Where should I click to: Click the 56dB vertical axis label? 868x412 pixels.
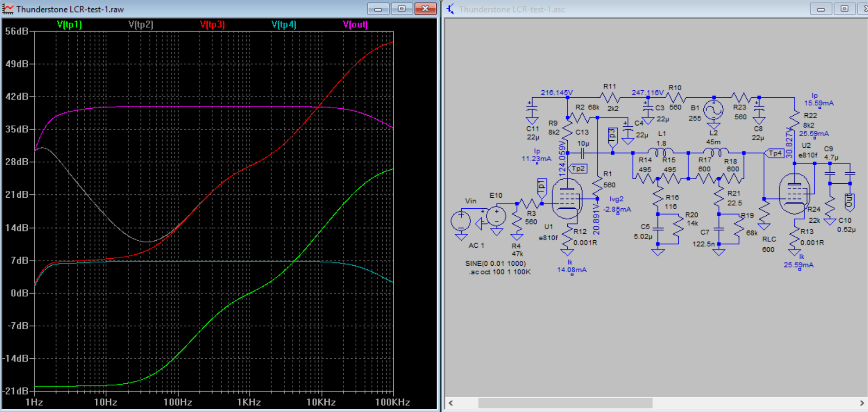pos(17,31)
